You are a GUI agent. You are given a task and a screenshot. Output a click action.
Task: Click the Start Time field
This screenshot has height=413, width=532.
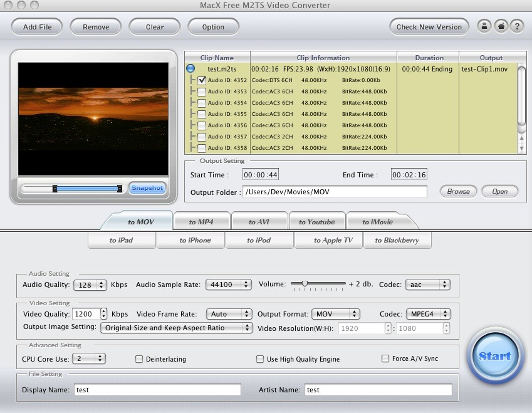coord(261,175)
